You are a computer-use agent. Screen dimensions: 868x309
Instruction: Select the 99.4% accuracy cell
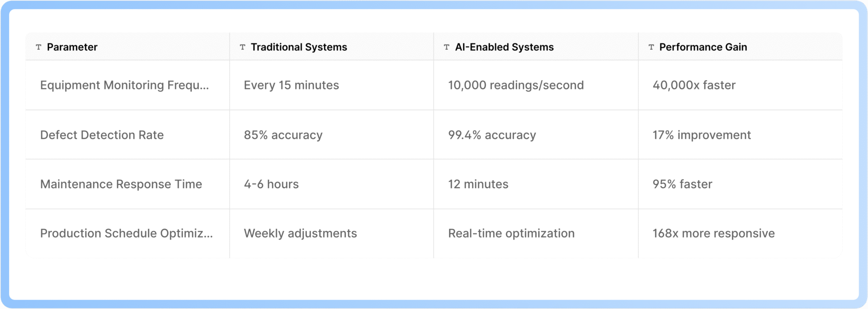[492, 135]
